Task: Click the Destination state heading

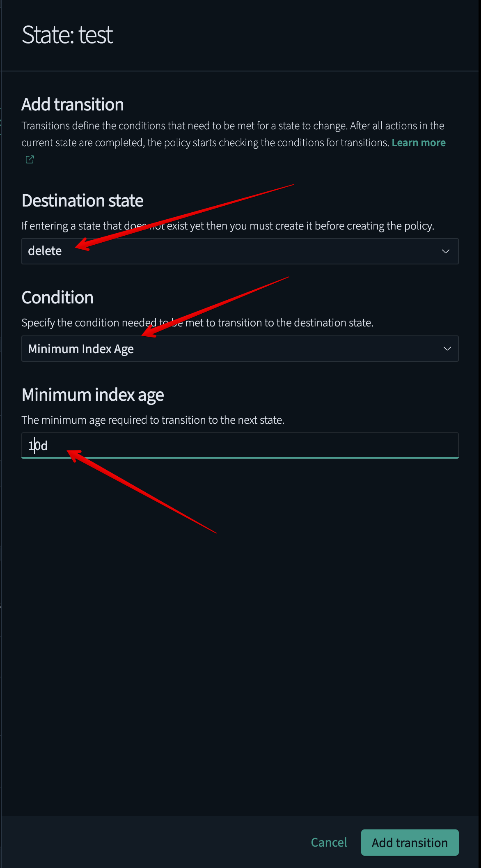Action: click(82, 201)
